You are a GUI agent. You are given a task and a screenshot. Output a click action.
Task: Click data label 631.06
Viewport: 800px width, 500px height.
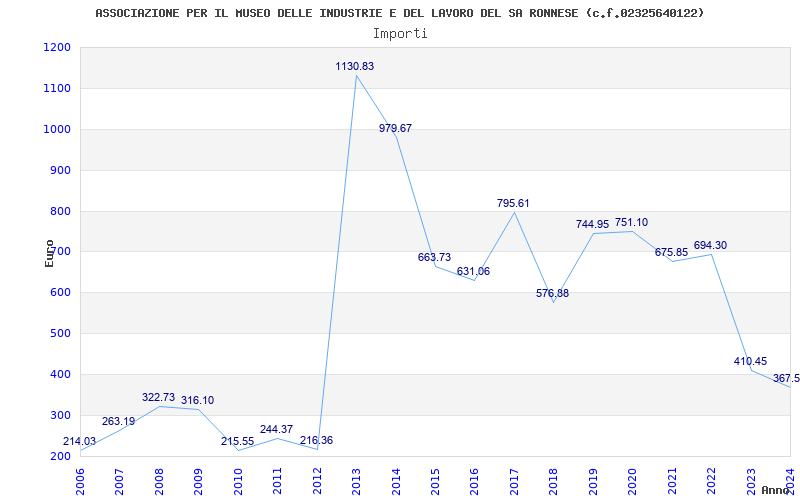pos(473,271)
